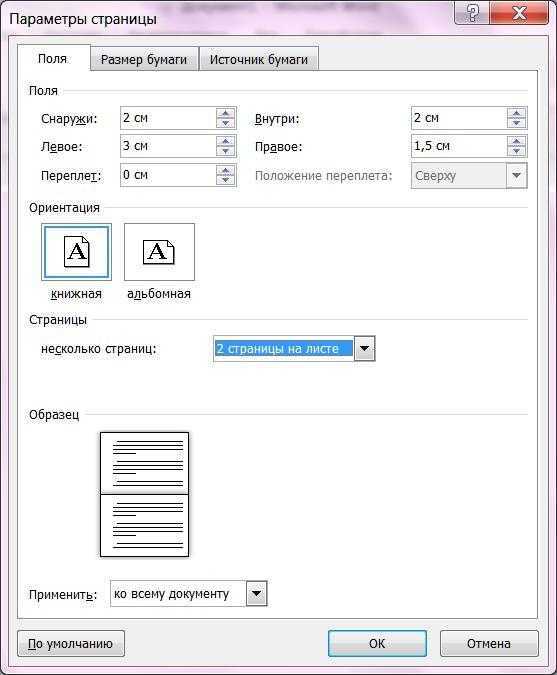Click the Левое margin input field
The image size is (557, 675).
169,146
